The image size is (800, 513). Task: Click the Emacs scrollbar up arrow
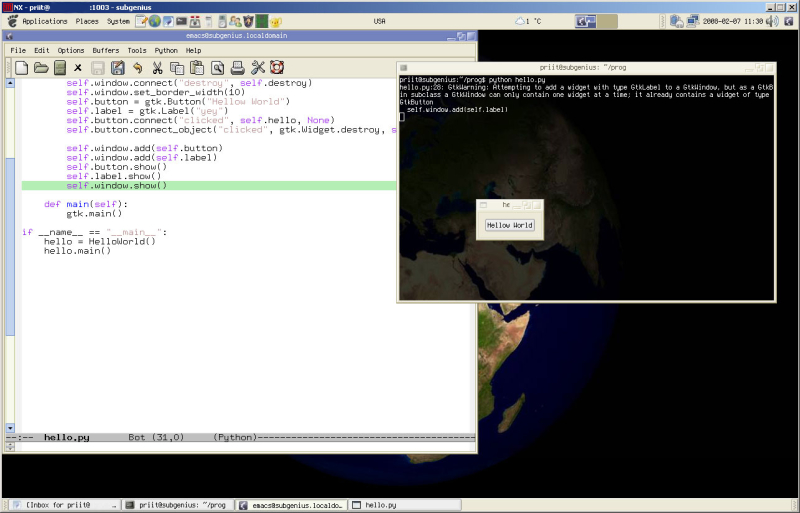click(10, 83)
